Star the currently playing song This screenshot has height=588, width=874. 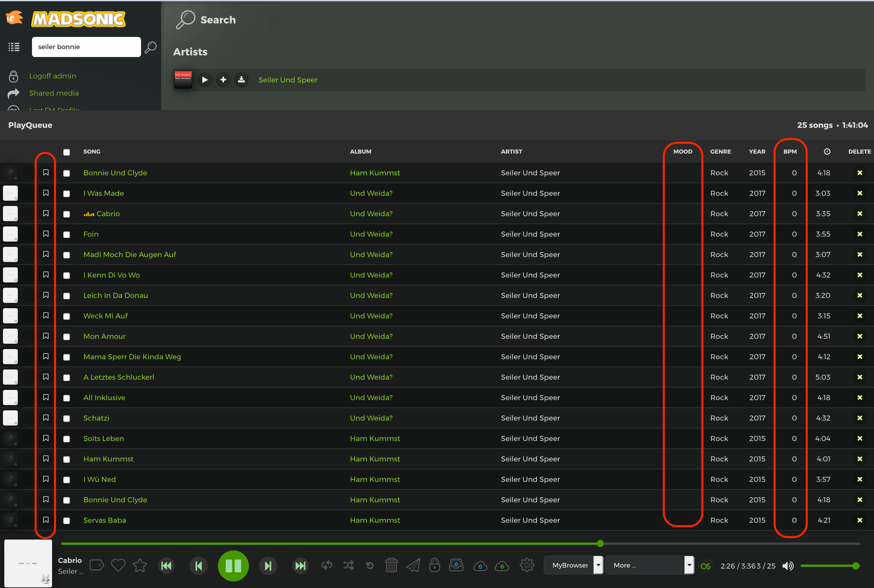[139, 565]
